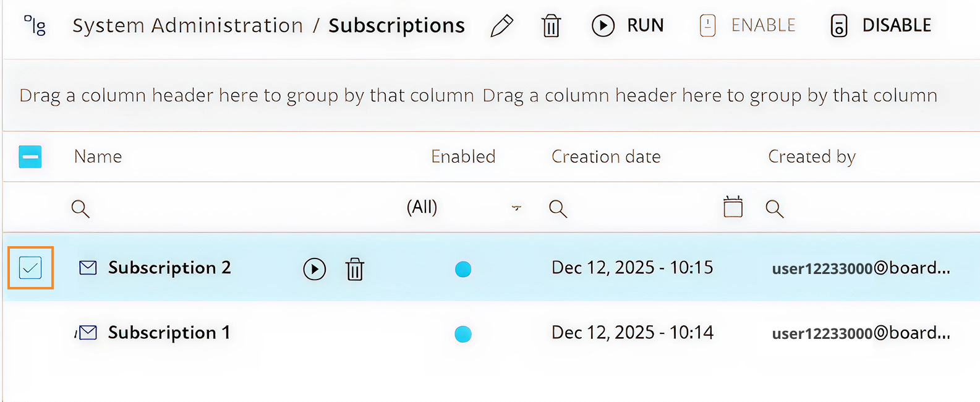
Task: Select the Subscription 2 name text
Action: [x=169, y=268]
